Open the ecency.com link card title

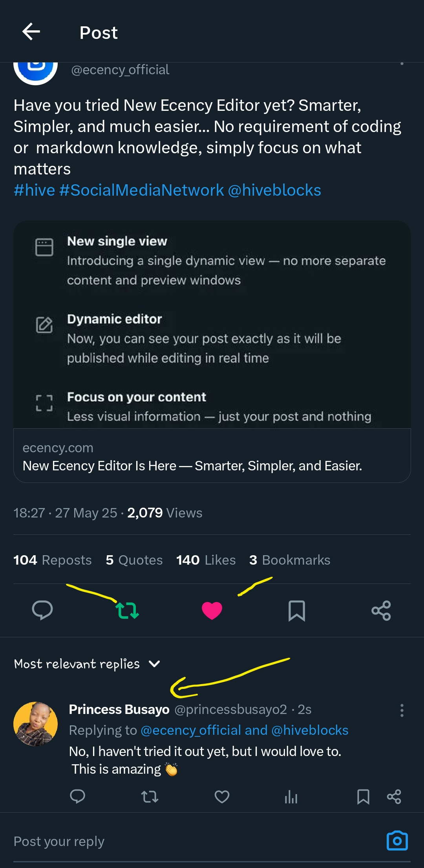(x=192, y=466)
